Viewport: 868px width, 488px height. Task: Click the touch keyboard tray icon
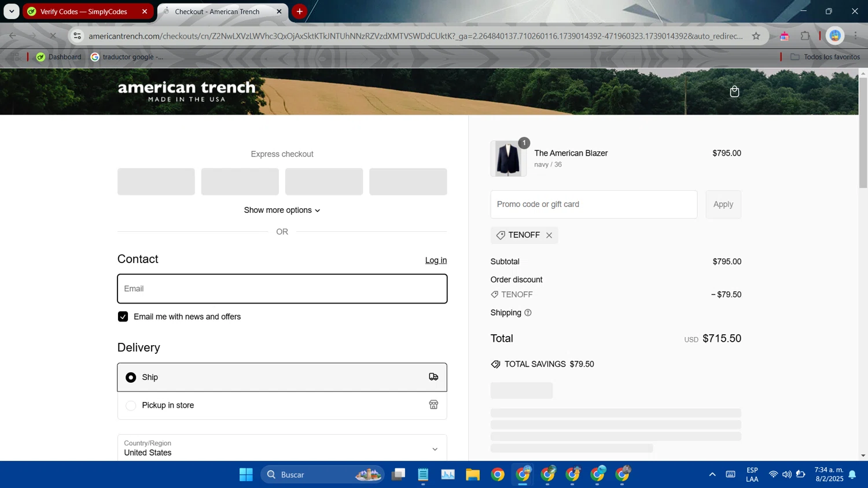point(731,475)
